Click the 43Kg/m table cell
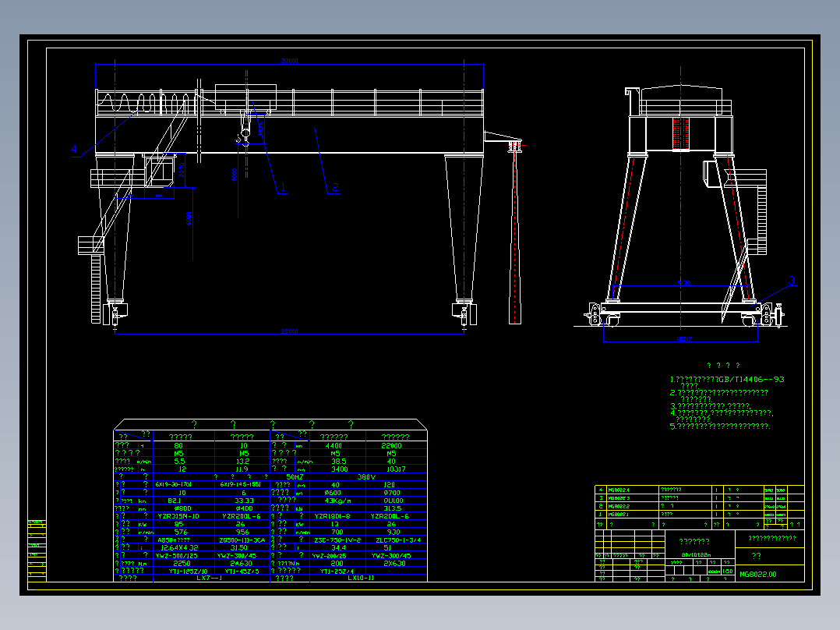The height and width of the screenshot is (630, 840). pos(337,501)
